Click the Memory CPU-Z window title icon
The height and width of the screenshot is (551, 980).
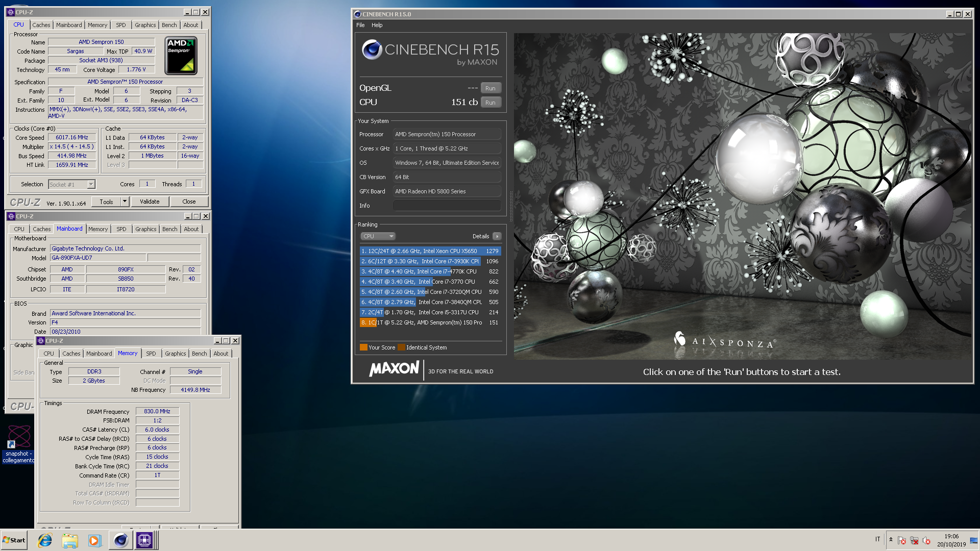point(41,341)
